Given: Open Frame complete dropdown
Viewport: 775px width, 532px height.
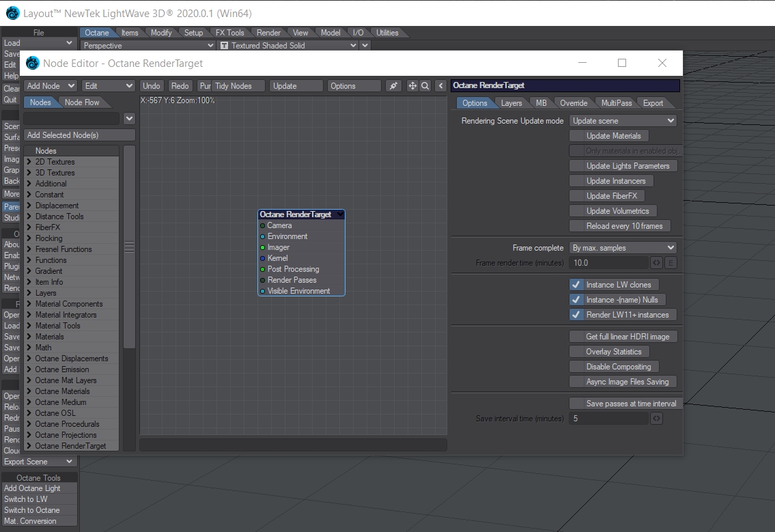Looking at the screenshot, I should (623, 248).
